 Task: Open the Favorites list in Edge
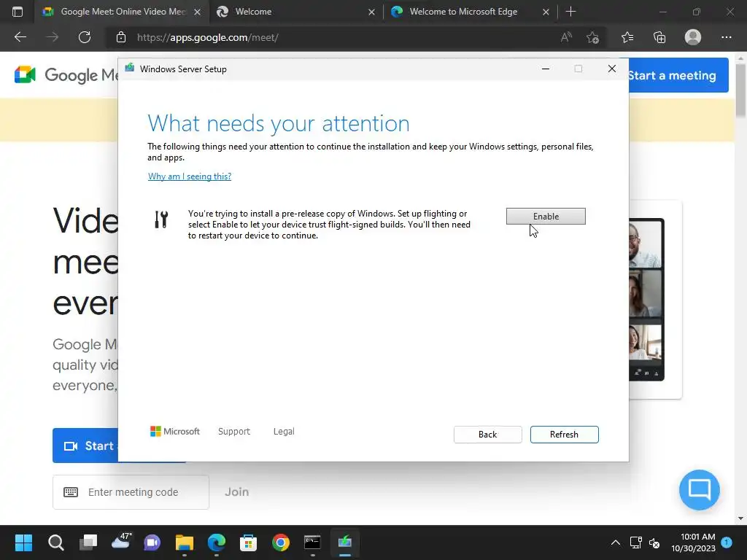click(x=627, y=37)
